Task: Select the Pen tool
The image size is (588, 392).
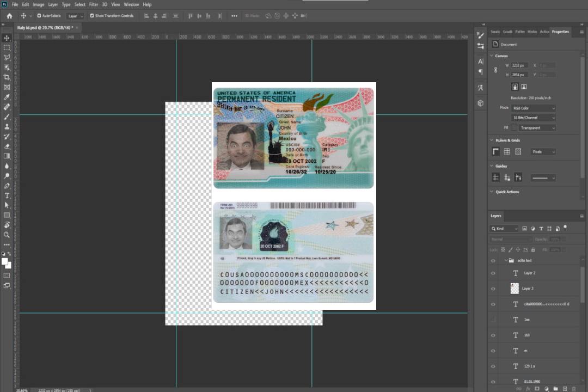Action: (7, 186)
